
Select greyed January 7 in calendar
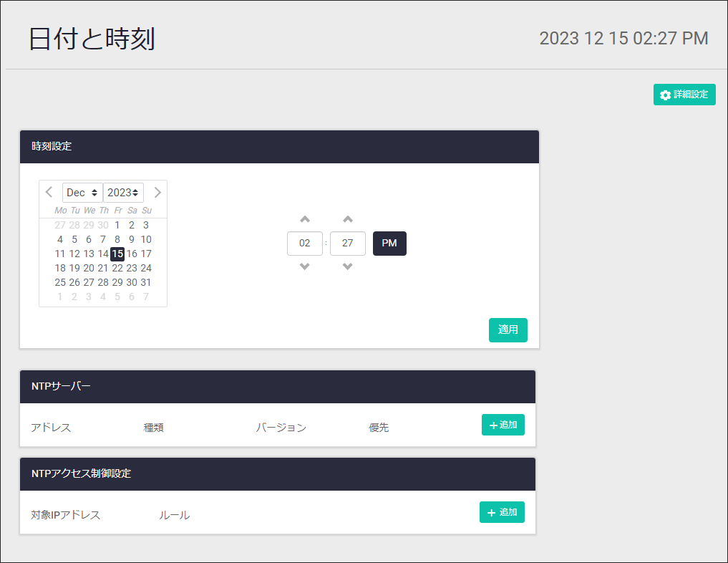pos(146,297)
